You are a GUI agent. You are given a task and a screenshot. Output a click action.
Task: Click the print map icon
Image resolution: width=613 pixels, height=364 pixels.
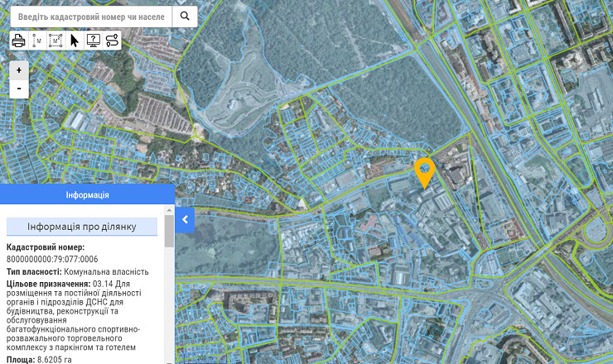coord(18,40)
